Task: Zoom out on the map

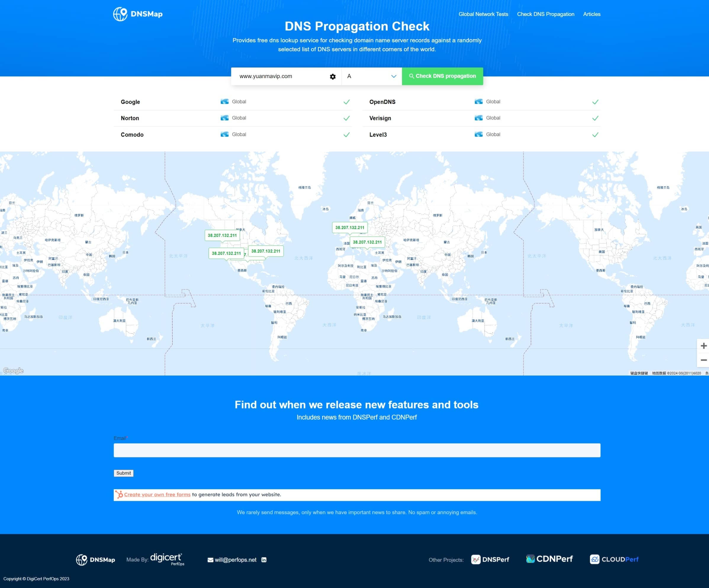Action: pyautogui.click(x=703, y=360)
